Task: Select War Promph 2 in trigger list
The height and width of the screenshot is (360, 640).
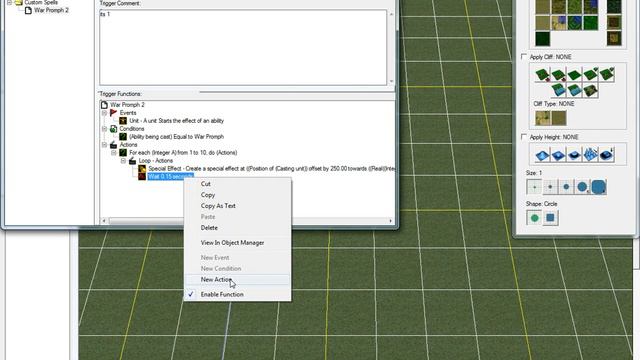Action: [51, 10]
